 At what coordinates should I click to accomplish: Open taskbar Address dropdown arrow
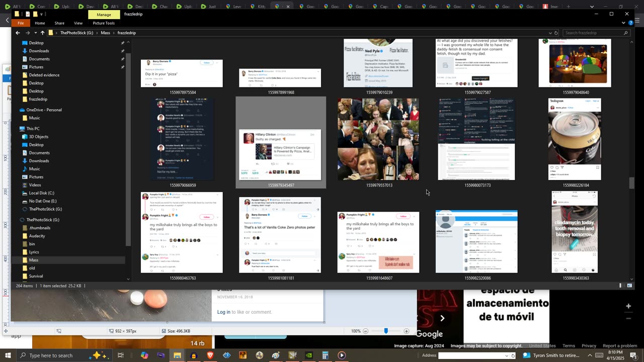click(506, 355)
